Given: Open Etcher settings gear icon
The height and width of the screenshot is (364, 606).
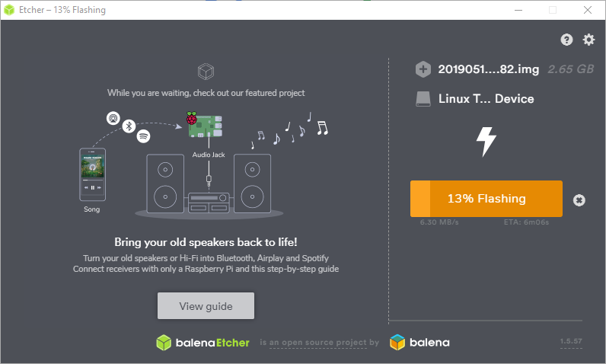Looking at the screenshot, I should coord(588,40).
